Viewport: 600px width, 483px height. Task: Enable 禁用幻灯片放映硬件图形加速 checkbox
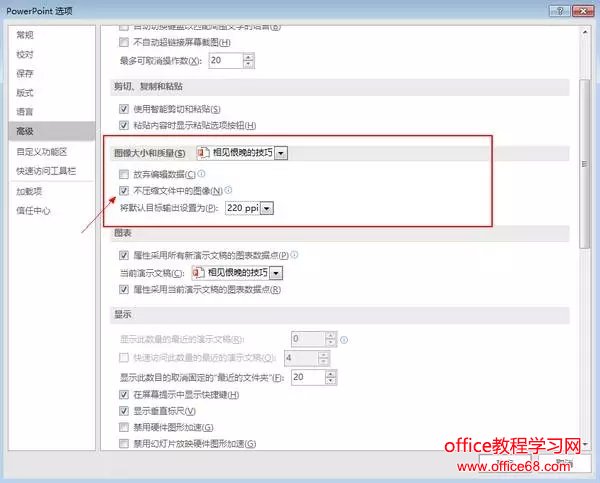(x=124, y=444)
